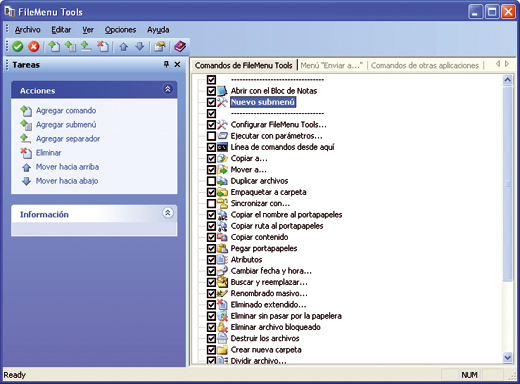Image resolution: width=520 pixels, height=384 pixels.
Task: Click the icon of Eliminar archivo bloqueado
Action: click(222, 327)
